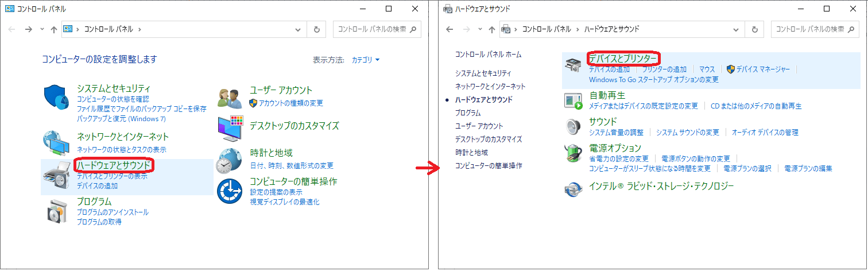Image resolution: width=868 pixels, height=271 pixels.
Task: Open the Network and Internet globe icon
Action: [57, 143]
